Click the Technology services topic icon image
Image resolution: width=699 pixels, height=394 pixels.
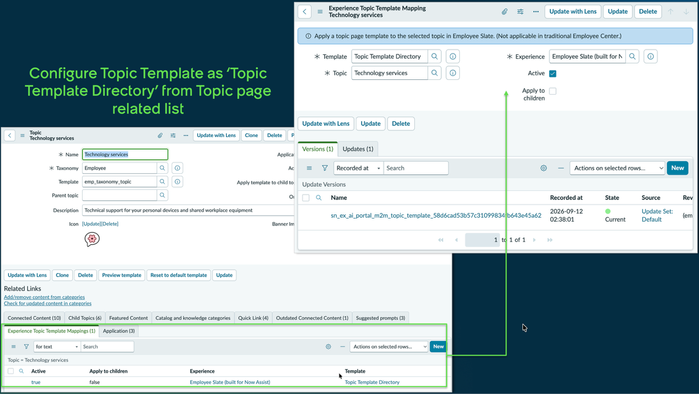point(92,239)
